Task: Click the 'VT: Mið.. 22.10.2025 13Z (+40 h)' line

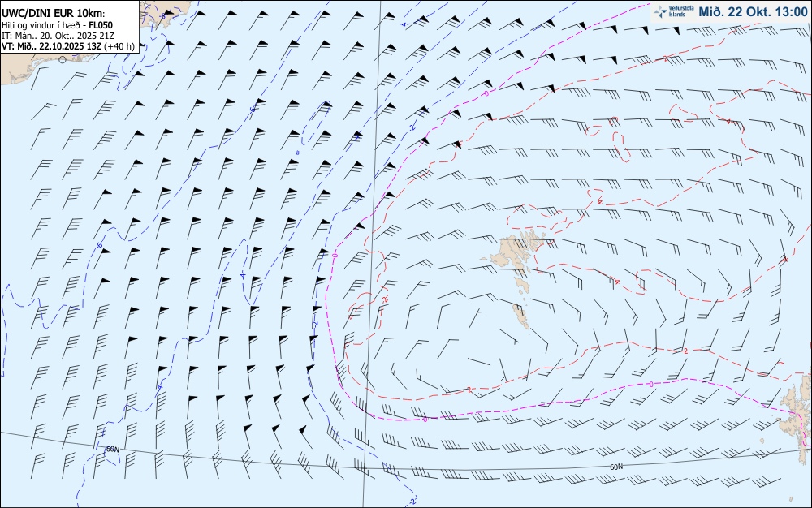Action: [x=68, y=46]
